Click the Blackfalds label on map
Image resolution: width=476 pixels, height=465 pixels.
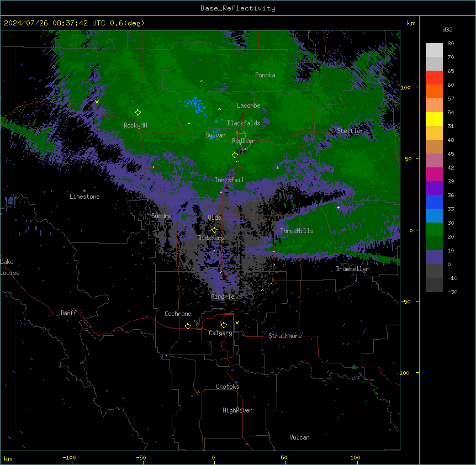(244, 123)
